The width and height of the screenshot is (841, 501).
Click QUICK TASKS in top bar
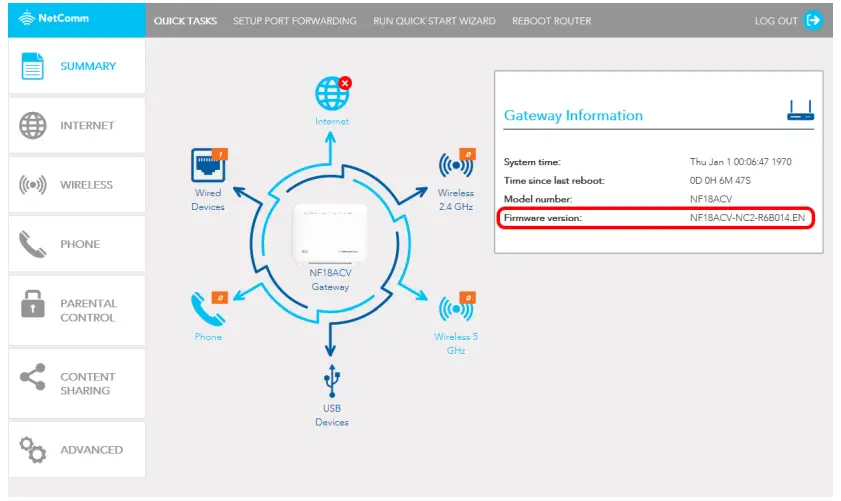click(186, 21)
